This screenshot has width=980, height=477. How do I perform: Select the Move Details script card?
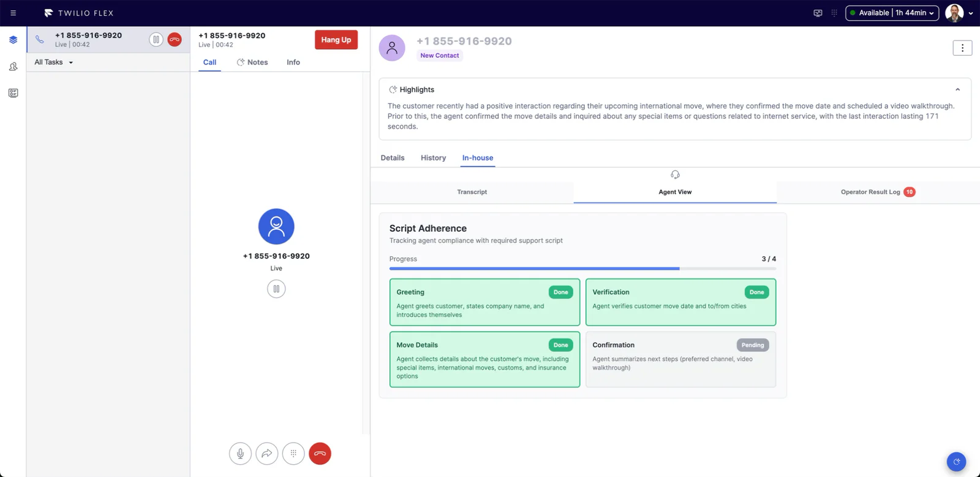pyautogui.click(x=484, y=359)
